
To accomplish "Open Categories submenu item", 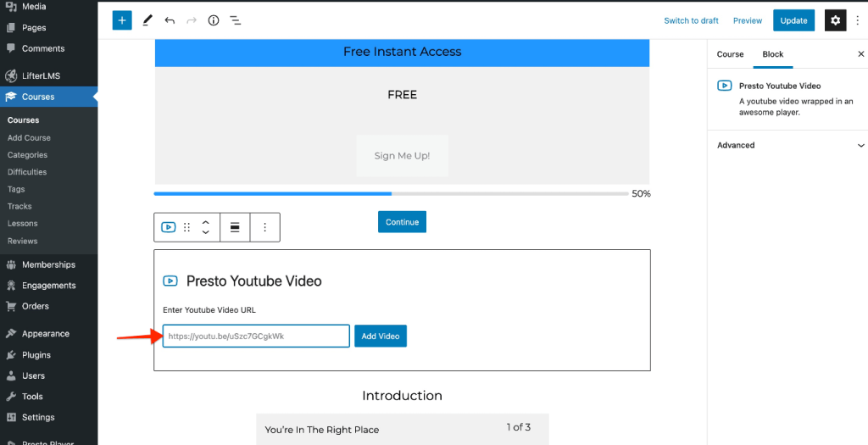I will (x=27, y=155).
